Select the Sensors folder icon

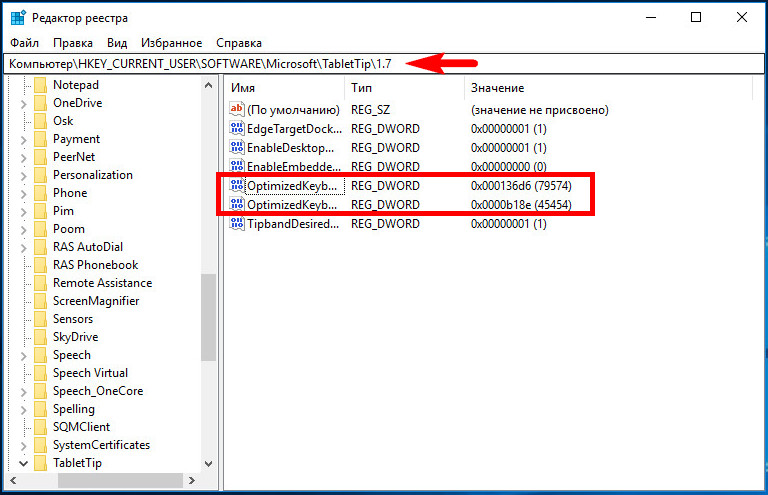pos(41,319)
